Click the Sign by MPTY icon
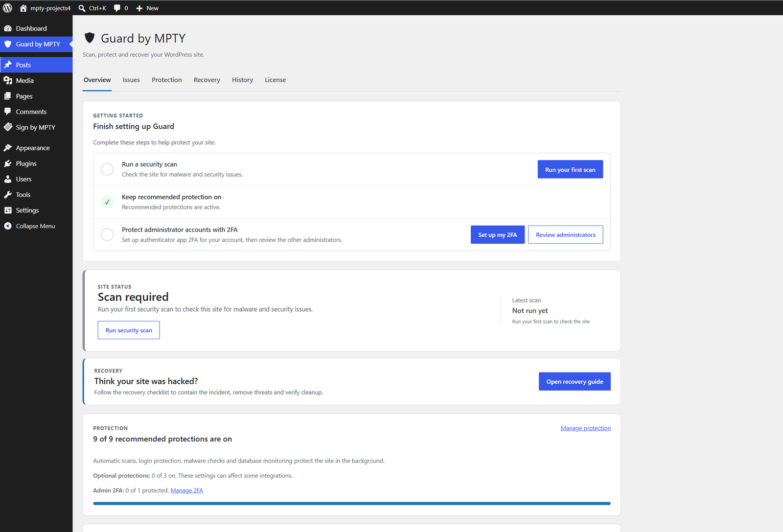Viewport: 783px width, 532px height. pos(8,127)
